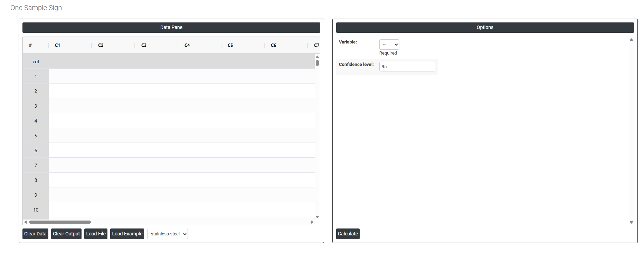The height and width of the screenshot is (263, 644).
Task: Click the Clear Data button
Action: click(x=35, y=234)
